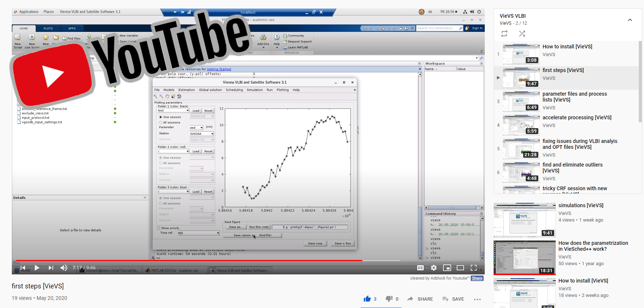Open File menu in VieVS window
Image resolution: width=644 pixels, height=308 pixels.
[x=157, y=90]
